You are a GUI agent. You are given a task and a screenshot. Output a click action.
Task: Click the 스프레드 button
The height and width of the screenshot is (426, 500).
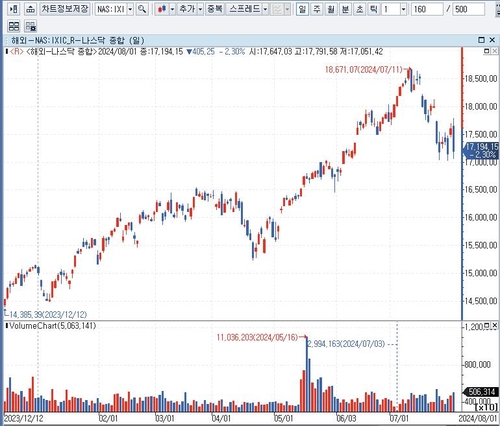(244, 9)
